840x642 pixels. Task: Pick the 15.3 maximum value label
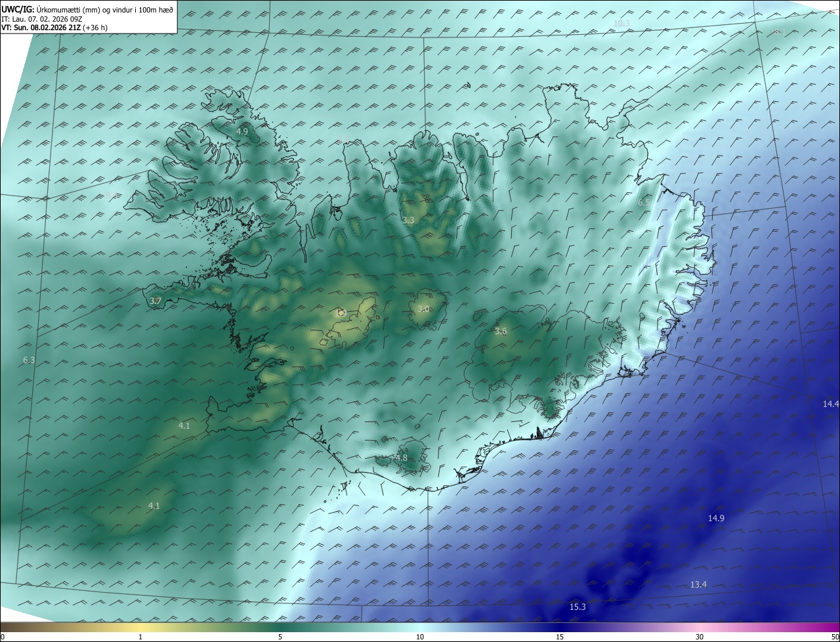coord(577,607)
